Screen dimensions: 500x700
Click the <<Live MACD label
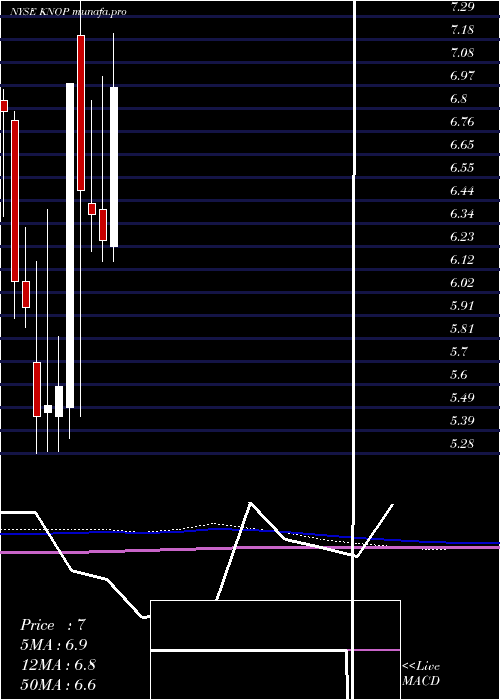(x=421, y=674)
